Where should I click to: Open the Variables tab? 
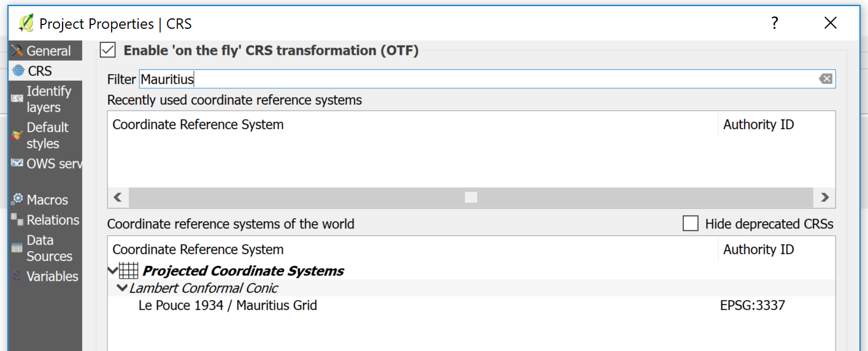point(45,276)
